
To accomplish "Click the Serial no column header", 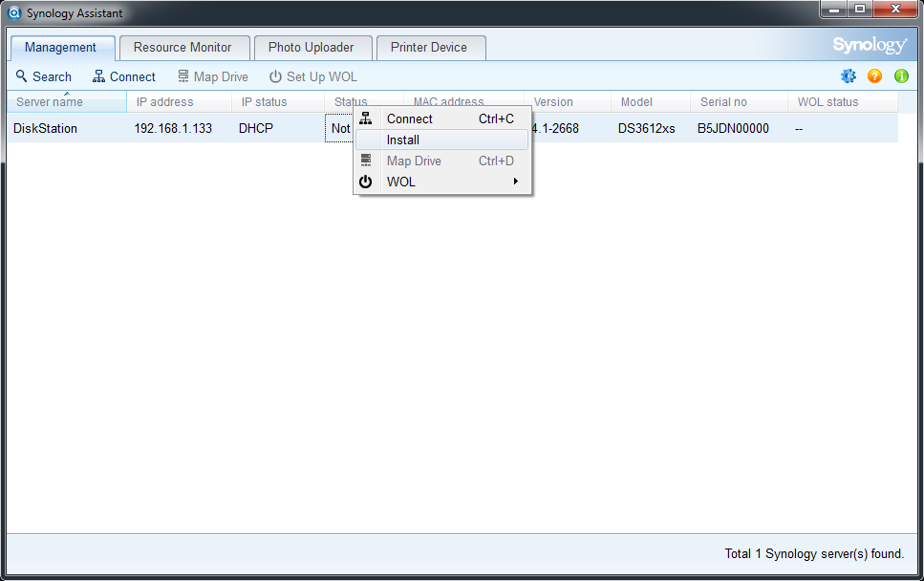I will 722,102.
